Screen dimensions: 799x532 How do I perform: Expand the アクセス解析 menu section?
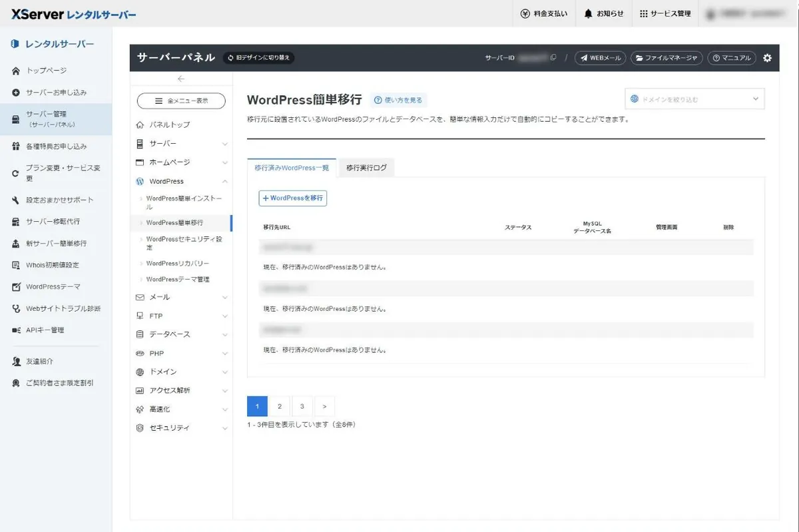(181, 391)
